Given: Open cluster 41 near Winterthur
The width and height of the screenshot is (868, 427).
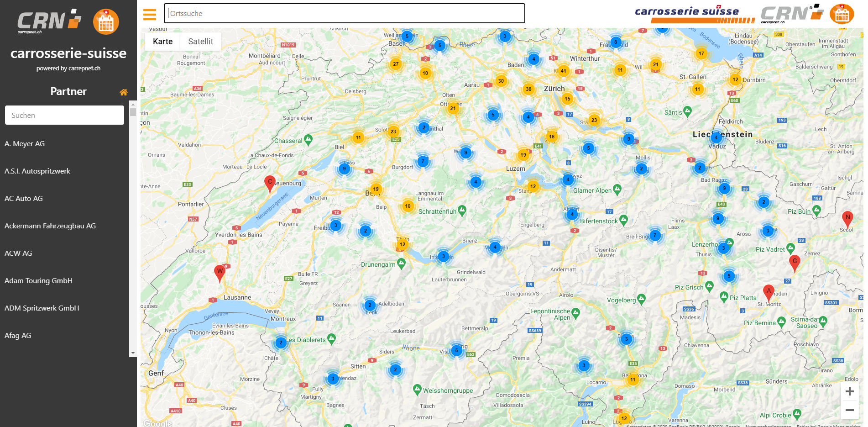Looking at the screenshot, I should point(563,71).
